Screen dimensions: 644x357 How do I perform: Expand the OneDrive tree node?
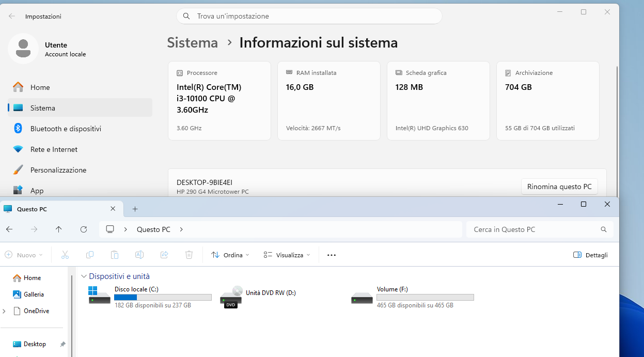point(5,311)
